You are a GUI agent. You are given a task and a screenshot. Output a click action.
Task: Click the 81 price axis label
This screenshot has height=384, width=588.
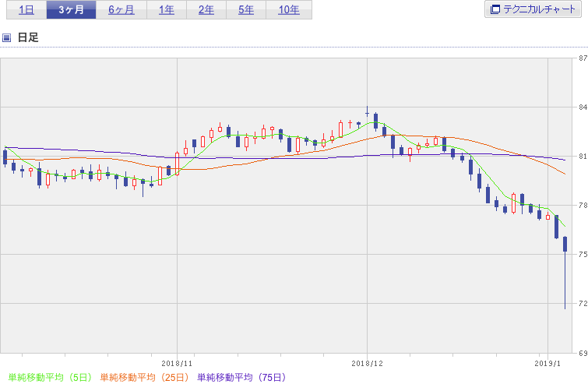coord(583,157)
